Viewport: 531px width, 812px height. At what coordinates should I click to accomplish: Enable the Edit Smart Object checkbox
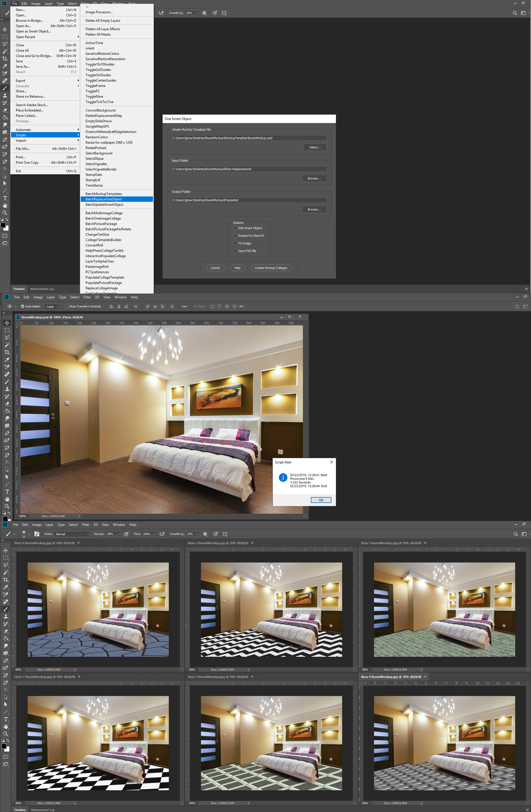(x=235, y=228)
